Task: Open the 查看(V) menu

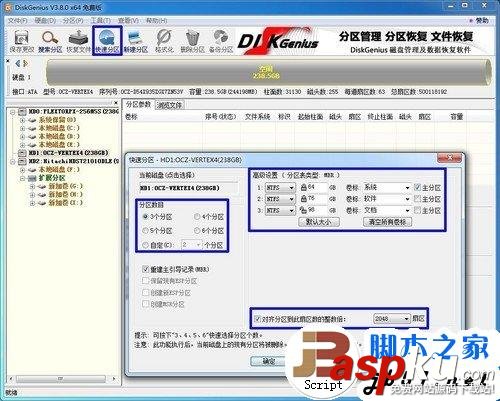Action: (x=128, y=21)
